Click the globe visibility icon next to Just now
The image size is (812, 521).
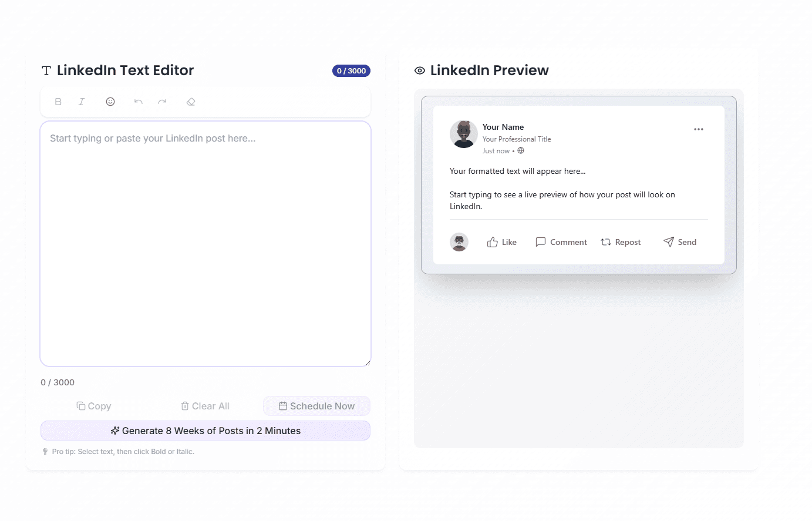pos(521,150)
